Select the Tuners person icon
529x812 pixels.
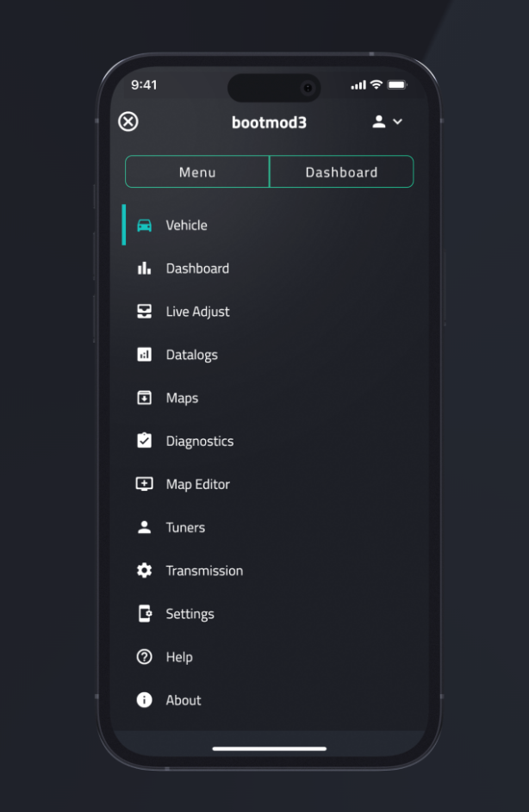click(144, 527)
